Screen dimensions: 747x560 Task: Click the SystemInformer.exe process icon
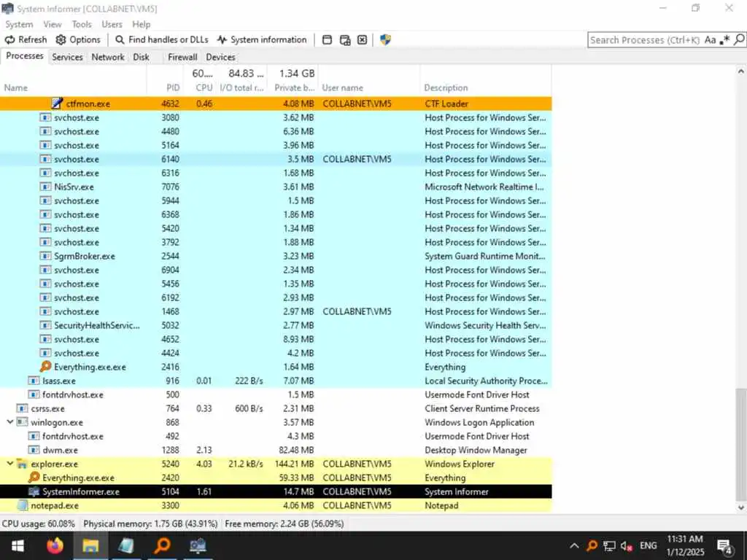tap(34, 491)
